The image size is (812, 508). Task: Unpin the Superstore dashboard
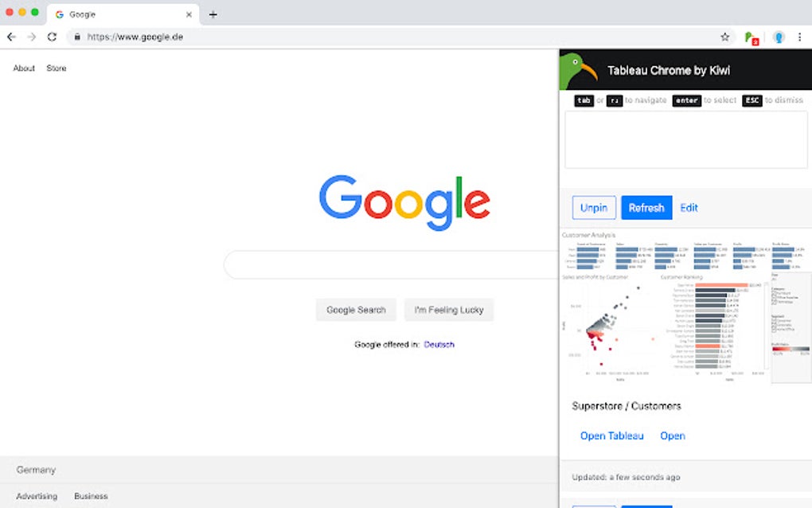click(594, 208)
